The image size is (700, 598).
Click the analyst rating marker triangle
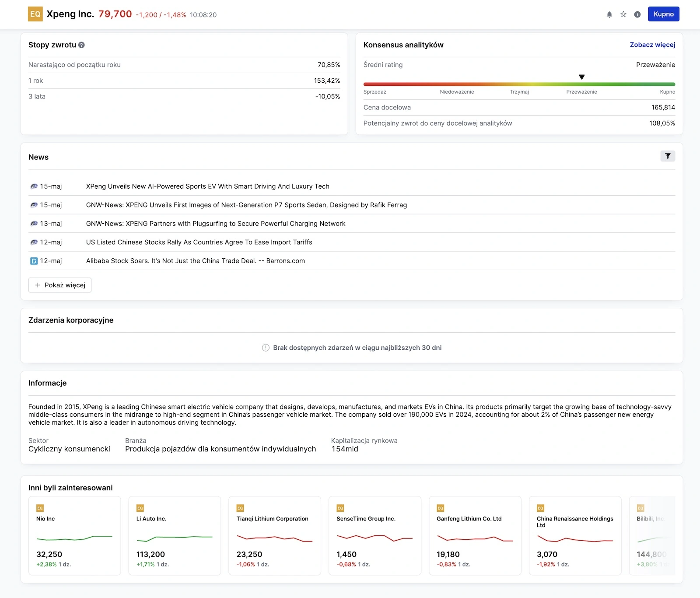[581, 77]
